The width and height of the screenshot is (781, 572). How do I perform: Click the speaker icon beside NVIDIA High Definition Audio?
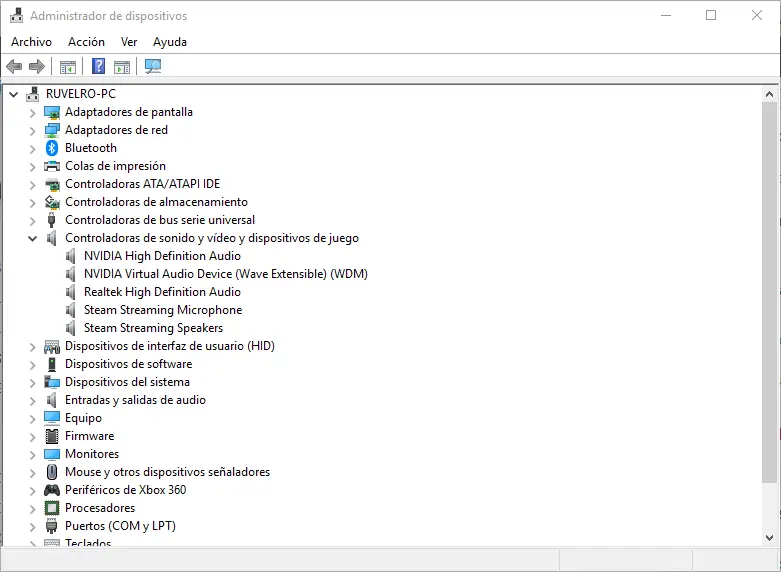coord(71,256)
